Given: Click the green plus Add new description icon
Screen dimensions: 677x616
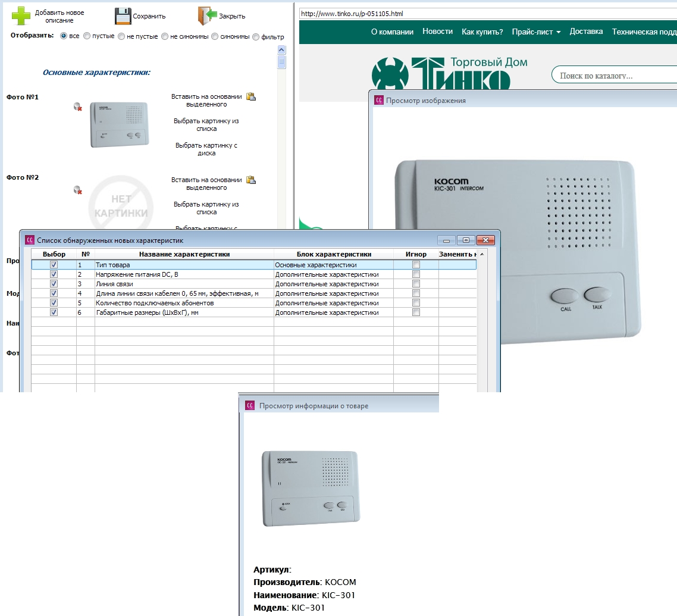Looking at the screenshot, I should tap(21, 16).
